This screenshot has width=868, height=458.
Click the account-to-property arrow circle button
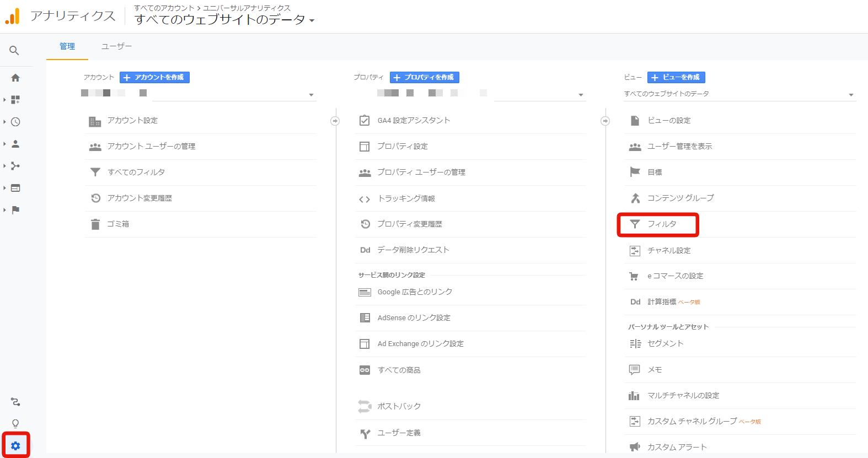[x=335, y=121]
